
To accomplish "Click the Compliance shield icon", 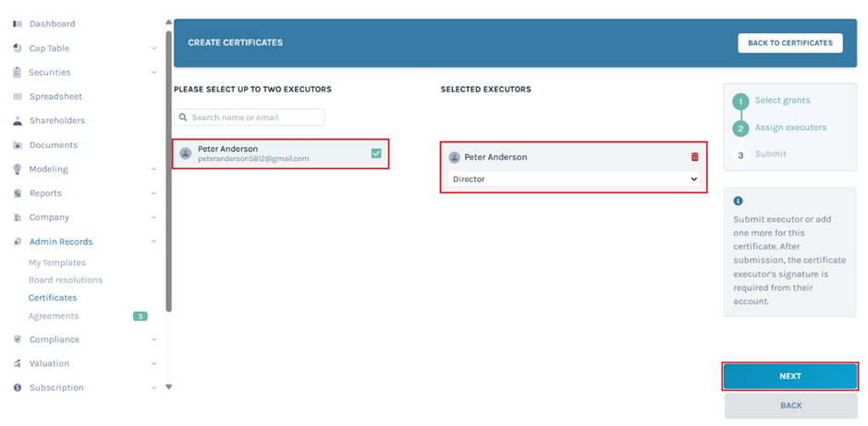I will click(18, 339).
